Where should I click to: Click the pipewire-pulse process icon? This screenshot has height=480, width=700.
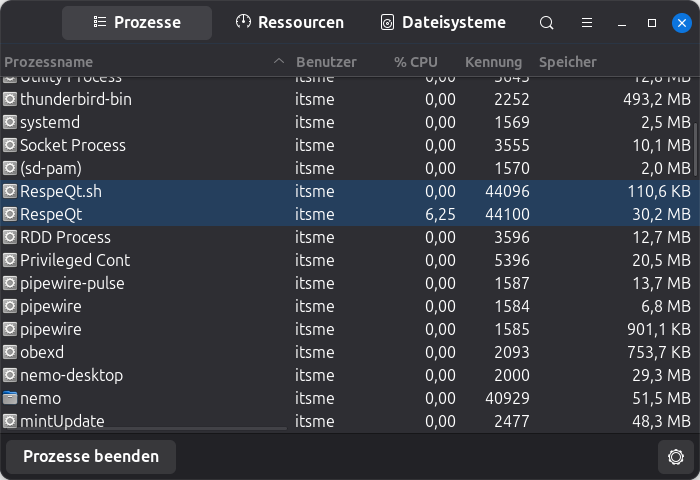10,283
